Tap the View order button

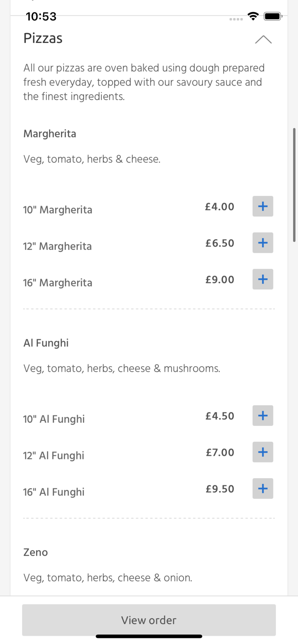149,620
